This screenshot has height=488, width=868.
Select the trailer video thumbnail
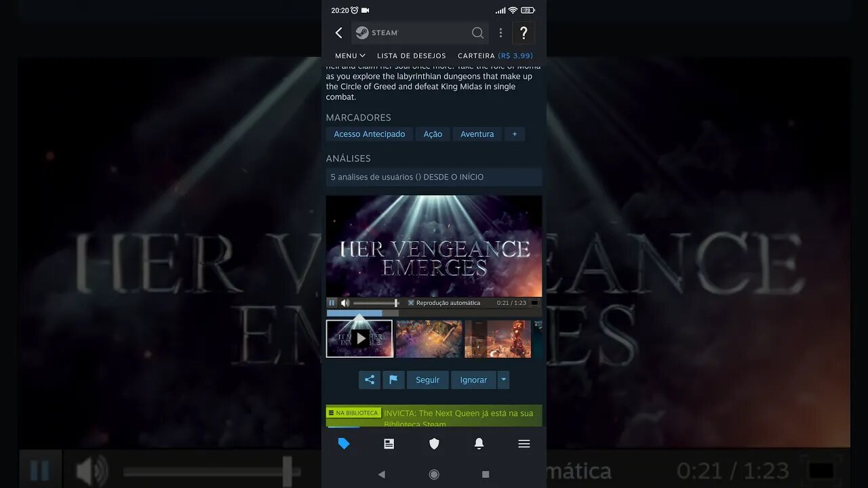point(359,338)
